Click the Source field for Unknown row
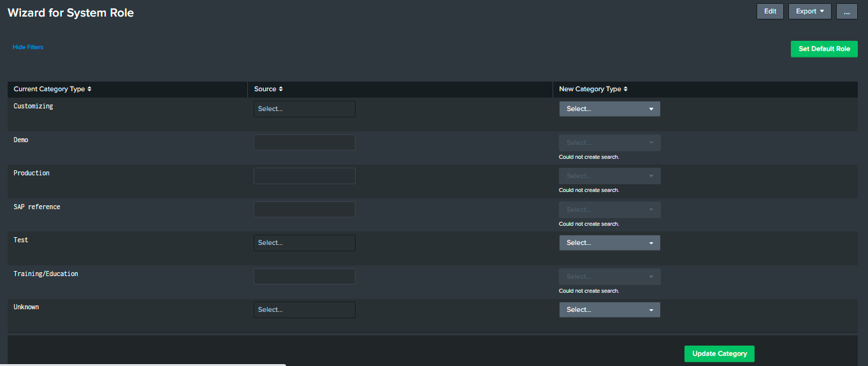Screen dimensions: 868x366 (x=304, y=310)
